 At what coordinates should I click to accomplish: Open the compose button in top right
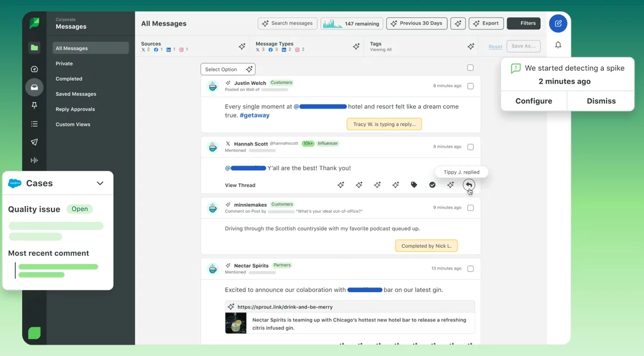[558, 23]
